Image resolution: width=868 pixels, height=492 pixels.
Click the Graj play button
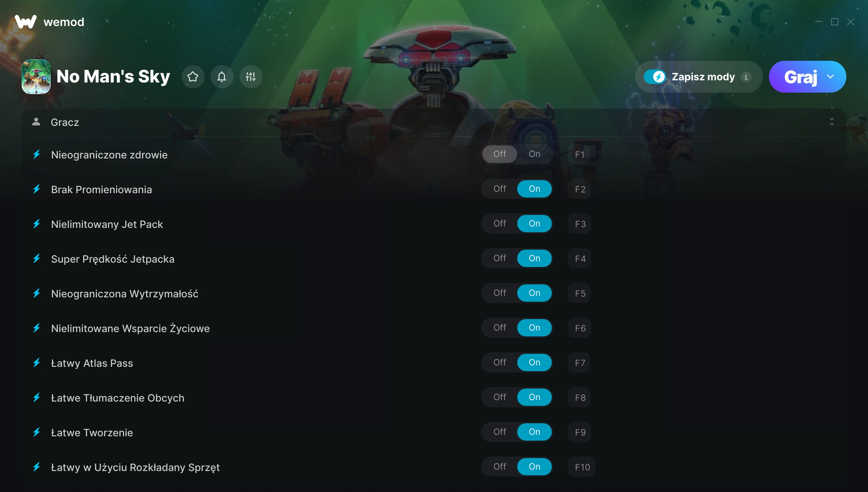[x=800, y=77]
